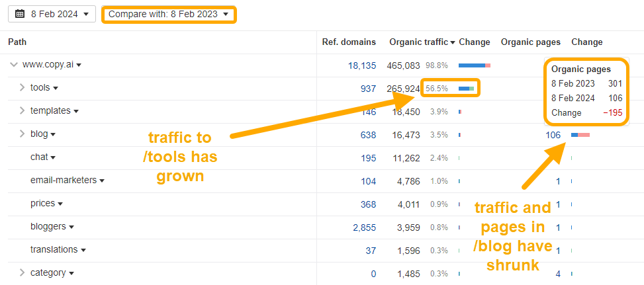Sort by the Organic traffic column

(422, 42)
